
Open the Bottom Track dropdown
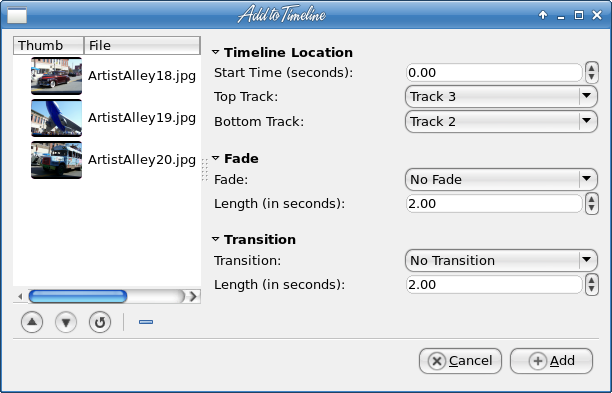(501, 121)
